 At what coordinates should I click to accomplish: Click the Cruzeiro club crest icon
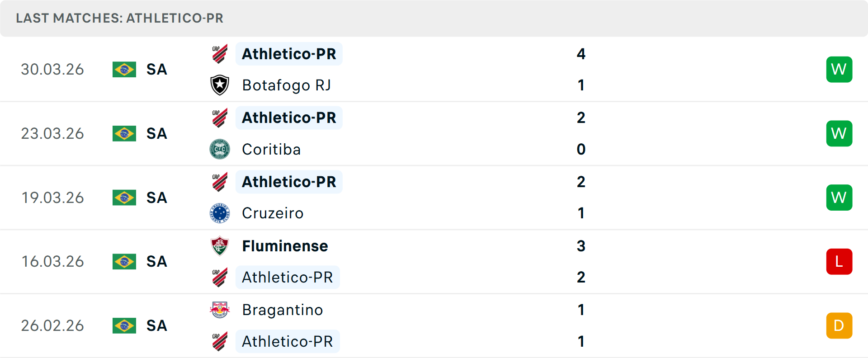coord(220,213)
